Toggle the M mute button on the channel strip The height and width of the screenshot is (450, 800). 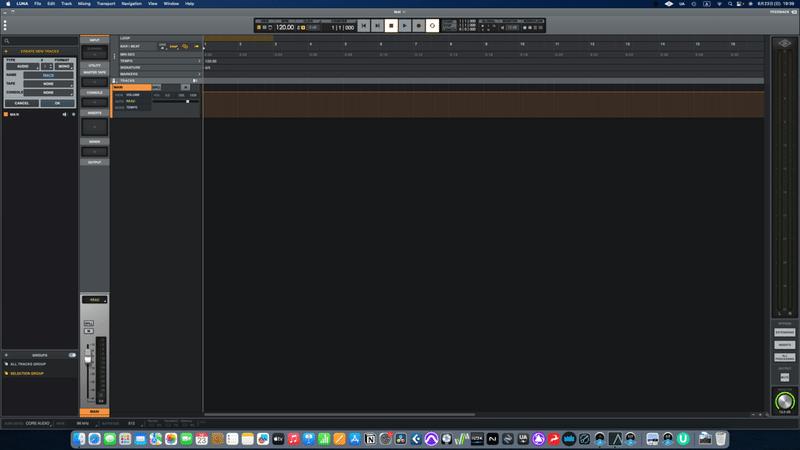(x=88, y=331)
